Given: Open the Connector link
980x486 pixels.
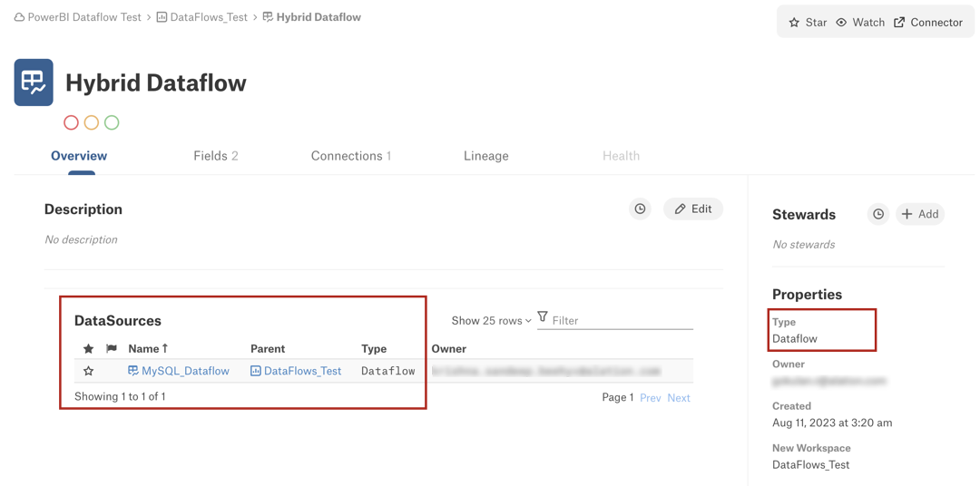Looking at the screenshot, I should click(x=928, y=23).
